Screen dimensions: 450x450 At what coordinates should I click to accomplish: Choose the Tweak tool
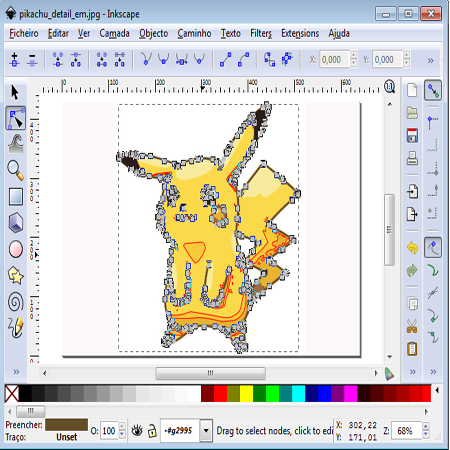pos(15,144)
